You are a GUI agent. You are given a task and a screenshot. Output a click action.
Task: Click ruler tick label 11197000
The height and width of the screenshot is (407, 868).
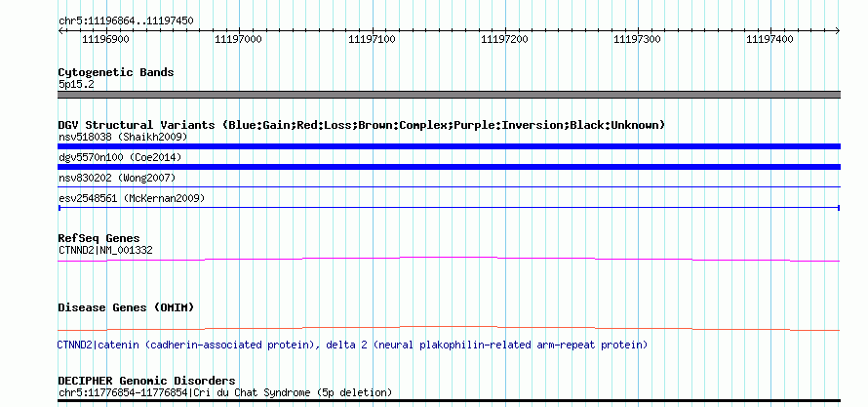(x=238, y=39)
